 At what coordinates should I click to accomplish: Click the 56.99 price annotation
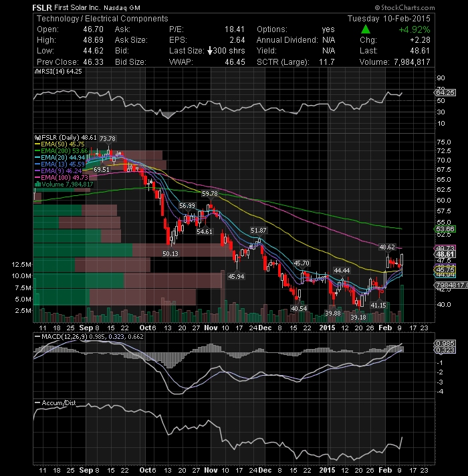click(x=187, y=205)
